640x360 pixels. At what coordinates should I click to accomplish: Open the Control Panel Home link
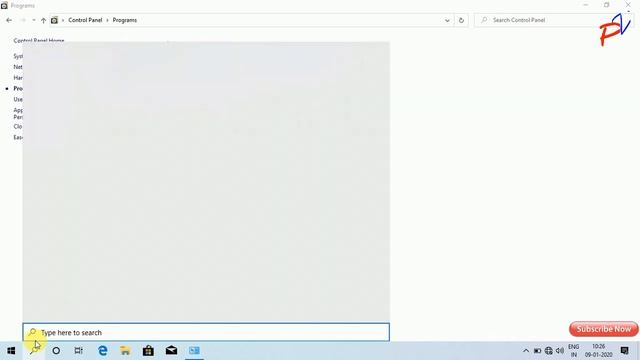39,40
